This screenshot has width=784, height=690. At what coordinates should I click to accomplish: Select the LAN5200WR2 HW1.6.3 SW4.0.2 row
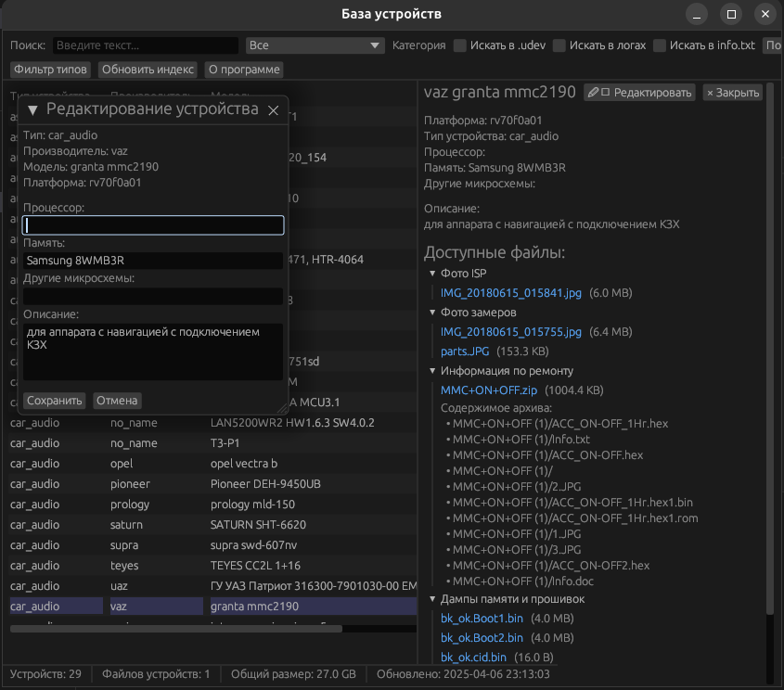(x=213, y=423)
